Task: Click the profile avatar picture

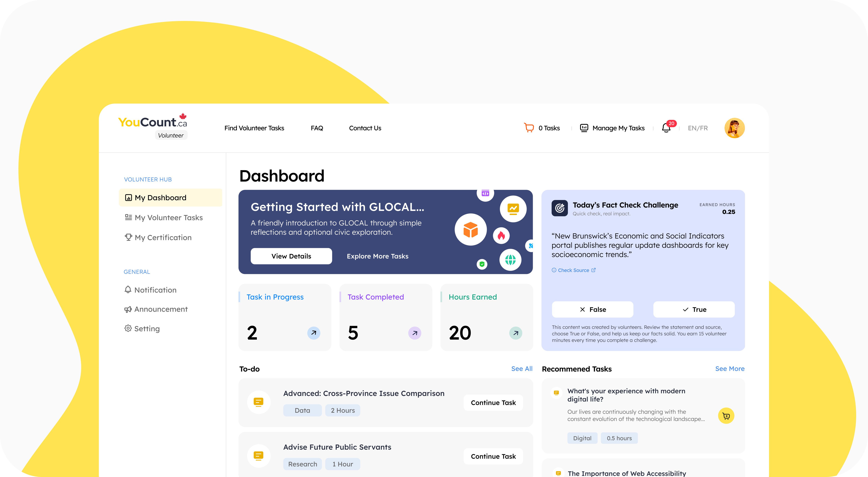Action: point(735,128)
